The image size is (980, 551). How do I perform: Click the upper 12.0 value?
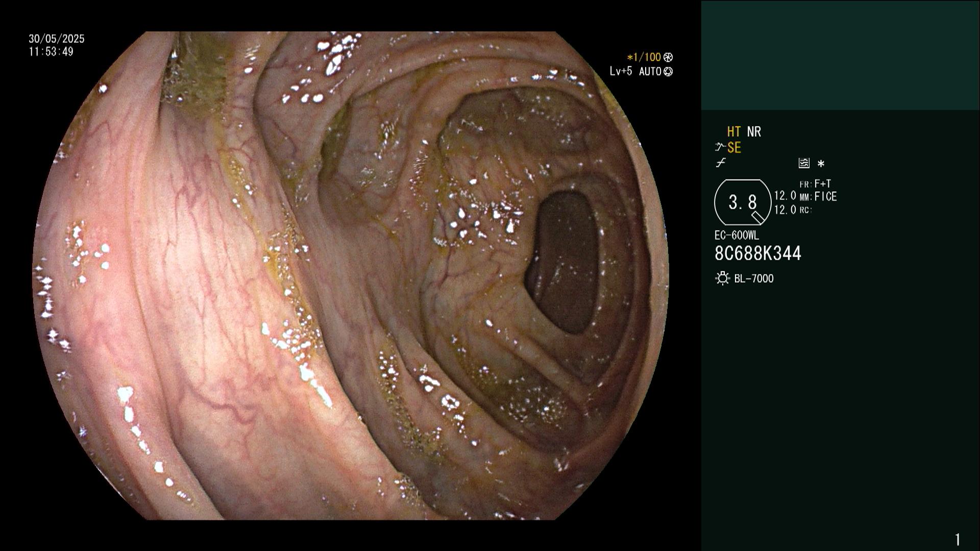coord(785,196)
